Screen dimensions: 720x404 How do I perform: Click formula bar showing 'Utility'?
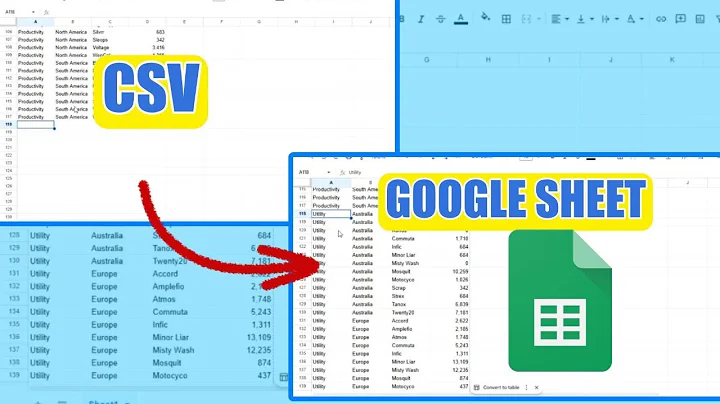[x=354, y=173]
